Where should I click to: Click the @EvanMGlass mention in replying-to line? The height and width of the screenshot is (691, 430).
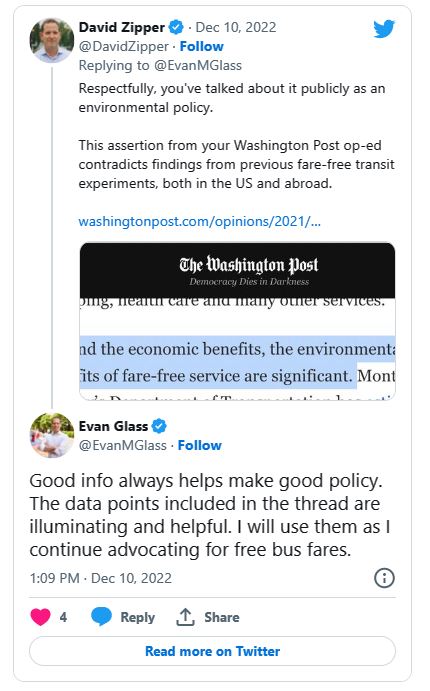click(198, 66)
